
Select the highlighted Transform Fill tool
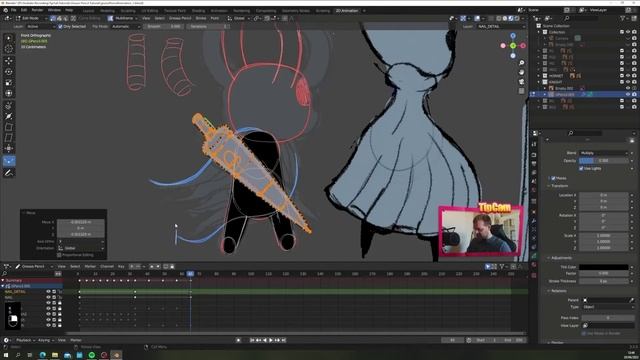pos(9,161)
